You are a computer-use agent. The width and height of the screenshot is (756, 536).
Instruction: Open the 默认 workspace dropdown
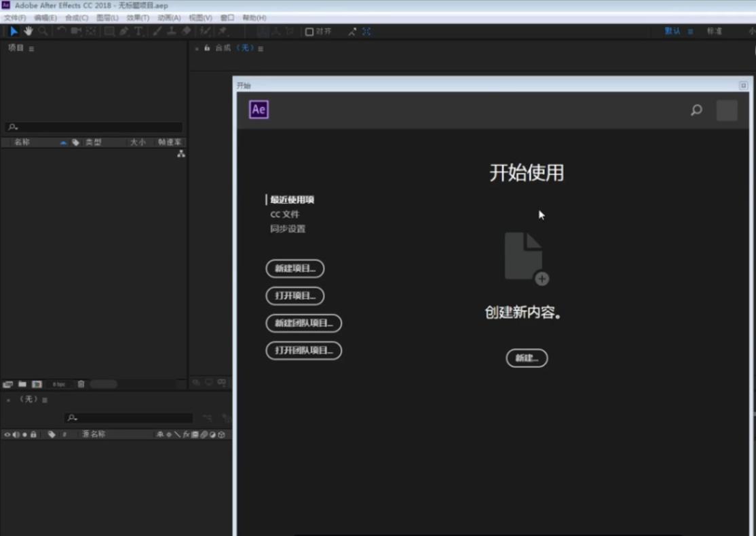(673, 31)
